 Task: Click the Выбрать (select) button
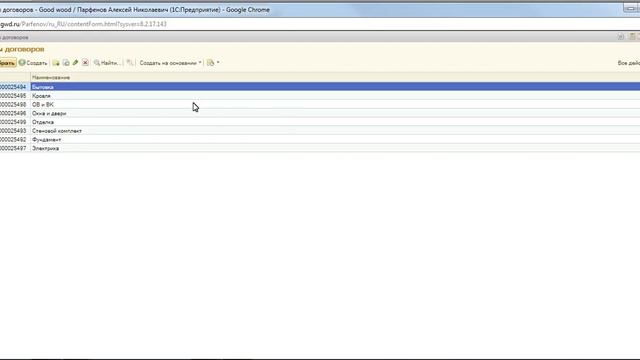[x=7, y=63]
